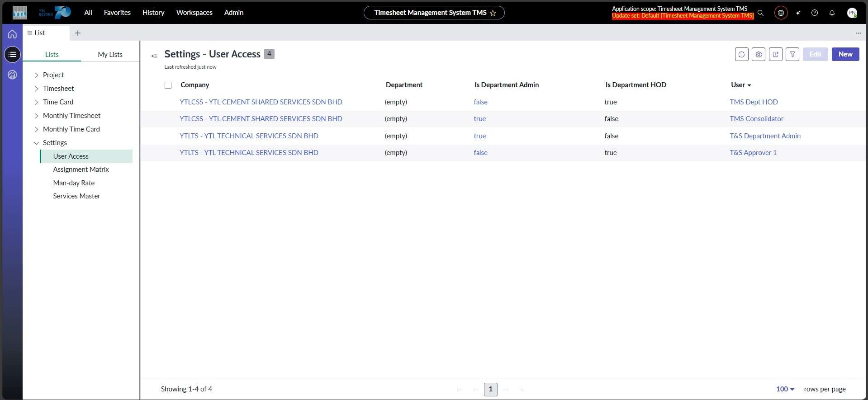Expand the Monthly Timesheet node
Image resolution: width=868 pixels, height=400 pixels.
coord(37,116)
